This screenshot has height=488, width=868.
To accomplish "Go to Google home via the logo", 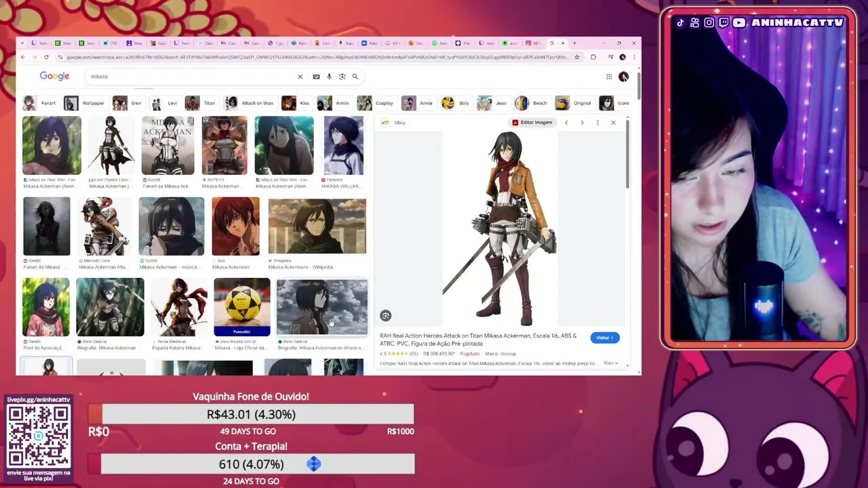I will (x=54, y=76).
